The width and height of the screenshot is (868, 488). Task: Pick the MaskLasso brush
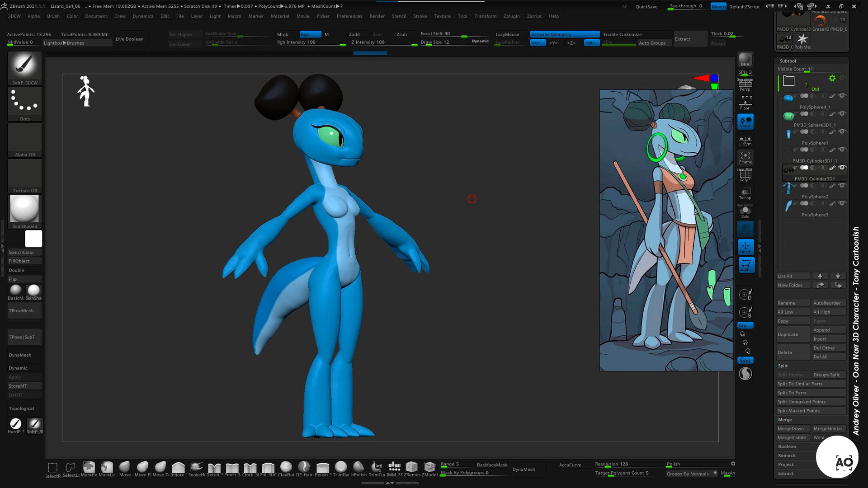point(107,469)
